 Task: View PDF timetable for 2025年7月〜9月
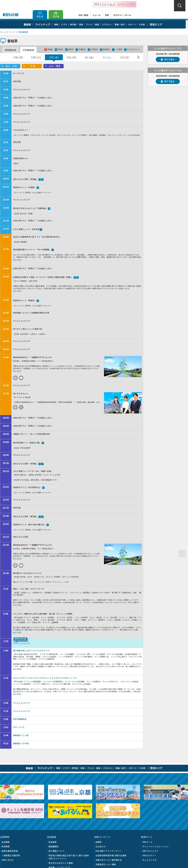click(x=167, y=59)
